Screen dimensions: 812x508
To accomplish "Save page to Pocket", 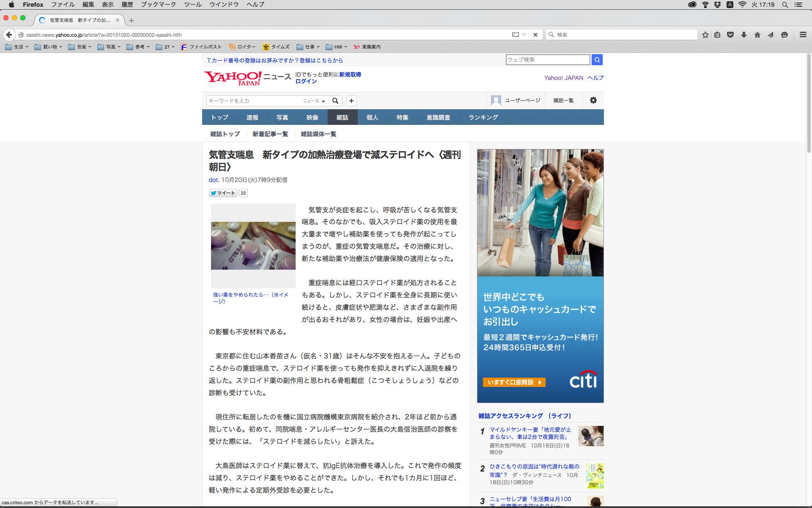I will point(730,35).
